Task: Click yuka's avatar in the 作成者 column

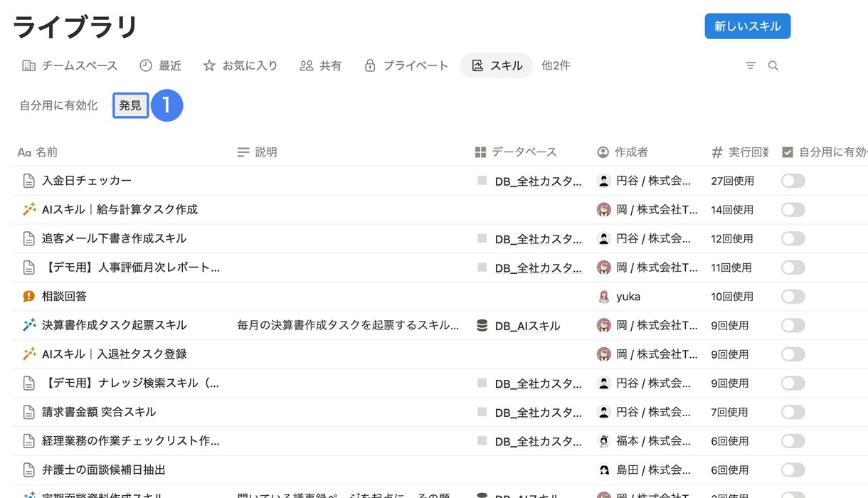Action: (x=604, y=297)
